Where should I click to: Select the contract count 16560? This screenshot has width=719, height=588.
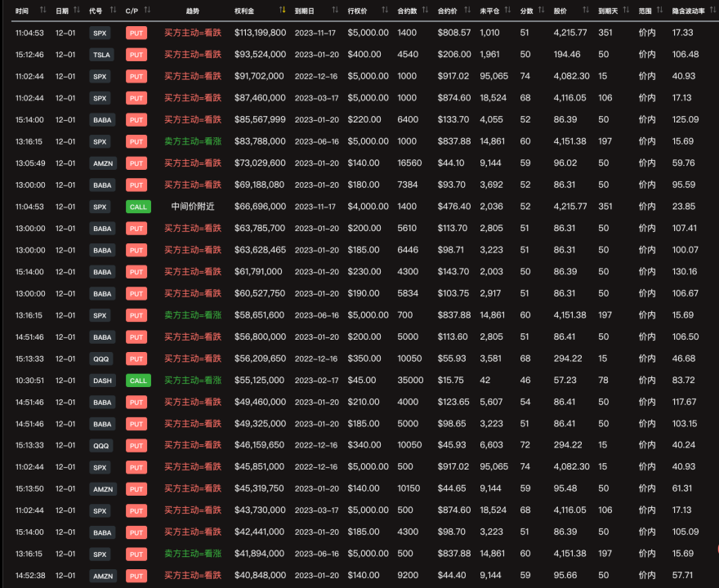(409, 163)
